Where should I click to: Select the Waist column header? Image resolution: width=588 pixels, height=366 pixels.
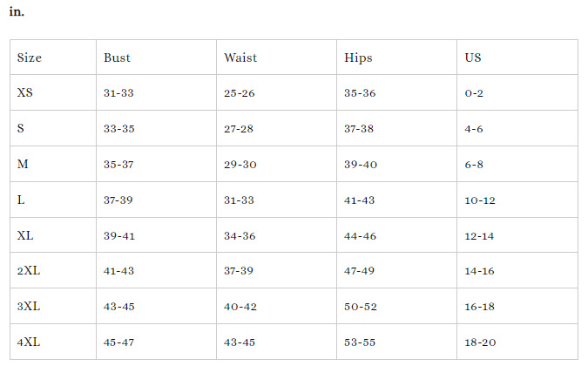tap(240, 58)
